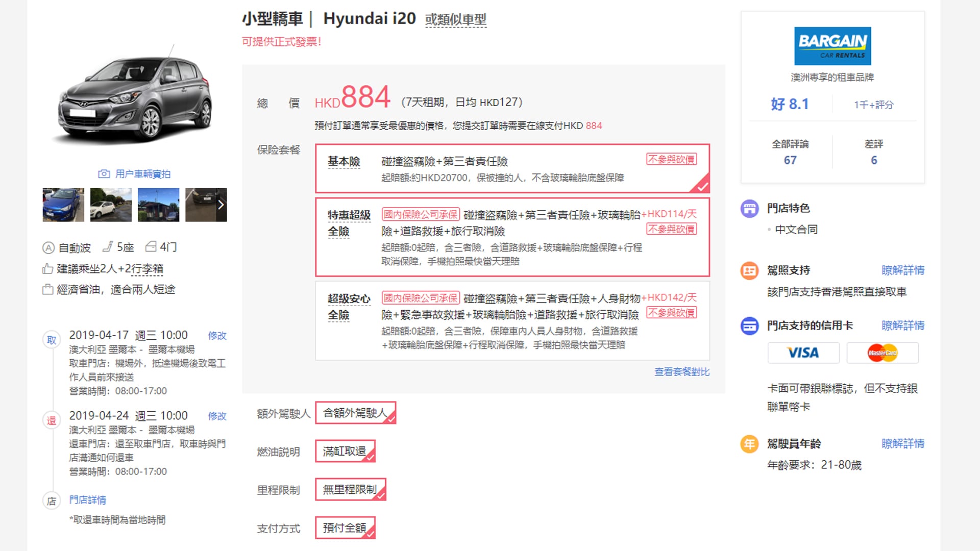Click the camera icon beside 用戶車輛實拍
980x551 pixels.
click(x=104, y=174)
